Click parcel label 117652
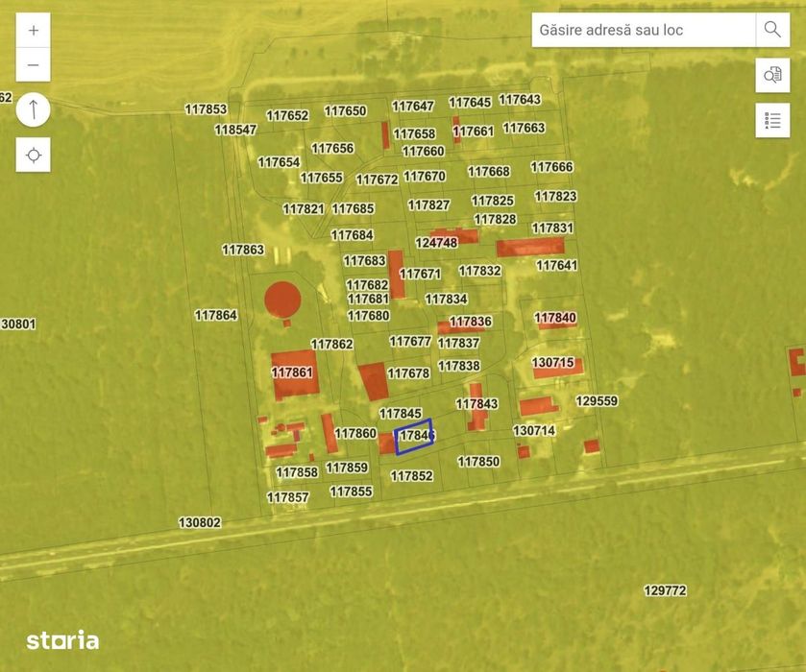Screen dimensions: 806x672 coord(288,115)
